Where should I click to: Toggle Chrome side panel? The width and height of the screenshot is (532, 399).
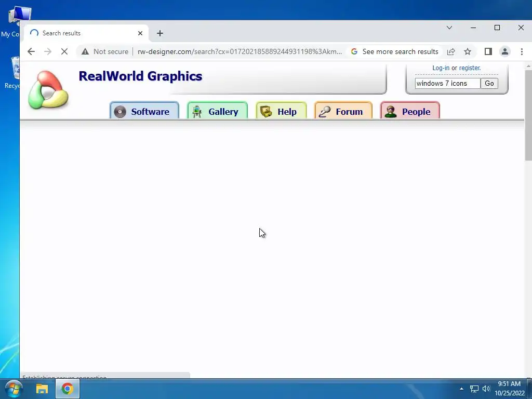488,51
